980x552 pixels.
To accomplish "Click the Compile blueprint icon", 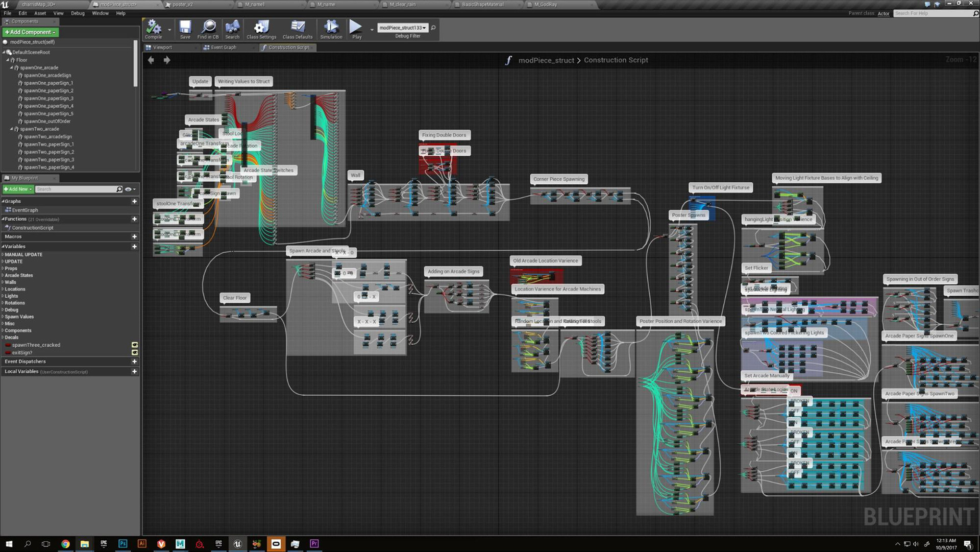I will pos(153,29).
